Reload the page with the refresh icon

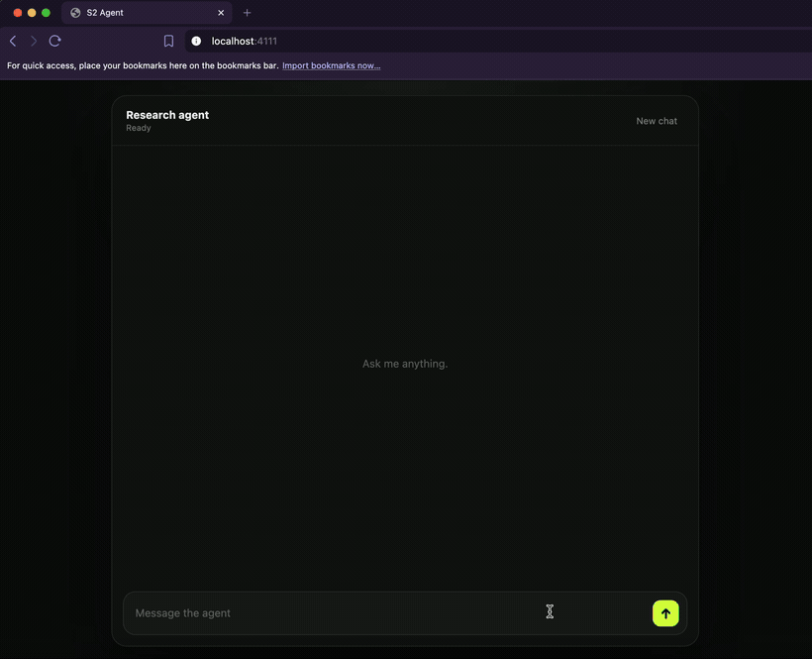[x=54, y=41]
